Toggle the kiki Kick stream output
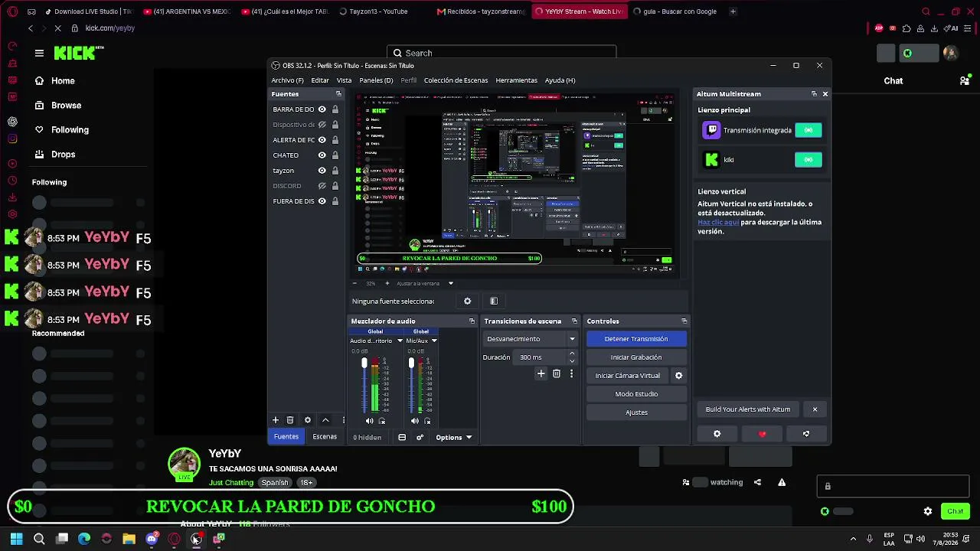This screenshot has width=980, height=551. click(808, 159)
